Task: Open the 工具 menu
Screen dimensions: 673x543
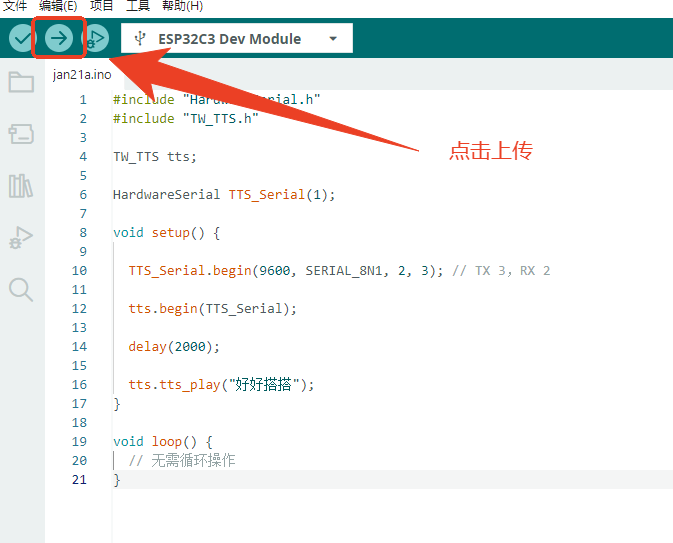Action: [138, 6]
